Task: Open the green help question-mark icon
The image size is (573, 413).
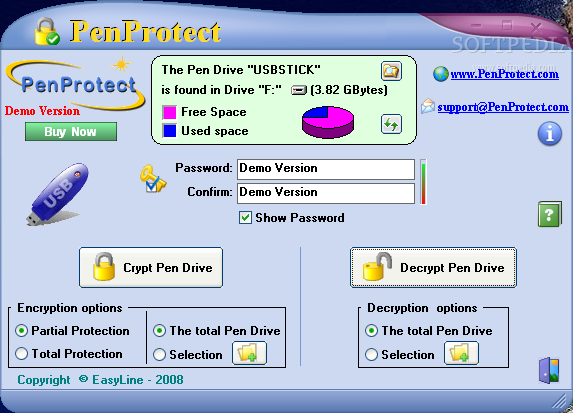Action: pyautogui.click(x=549, y=214)
